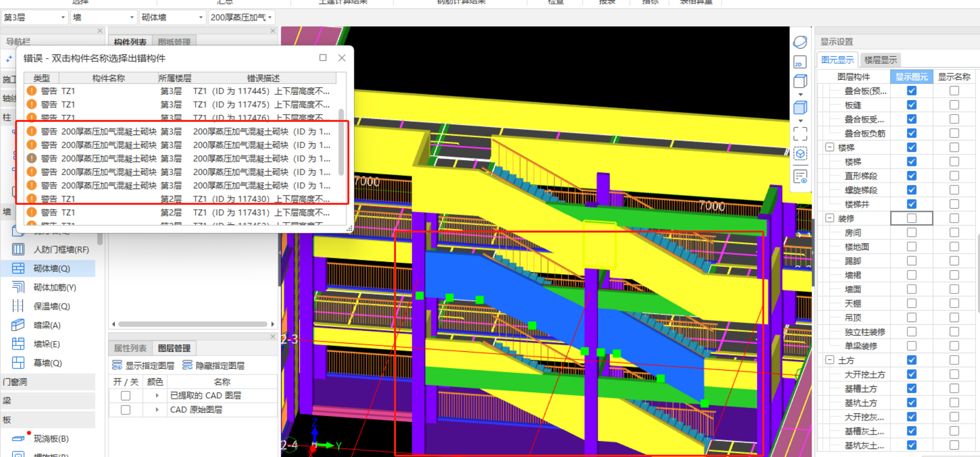Select the 暗梁(A) component icon
The image size is (980, 457).
[18, 325]
